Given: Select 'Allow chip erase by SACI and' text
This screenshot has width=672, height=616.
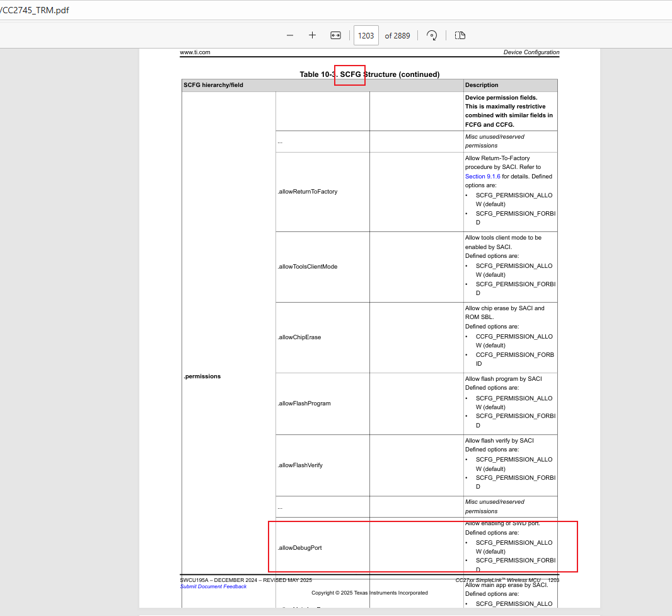Looking at the screenshot, I should point(504,308).
